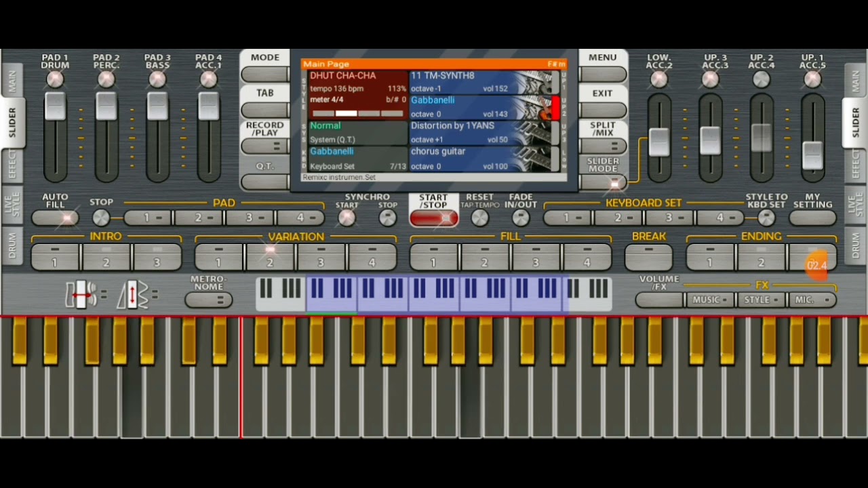868x488 pixels.
Task: Open the MODE button
Action: point(265,74)
